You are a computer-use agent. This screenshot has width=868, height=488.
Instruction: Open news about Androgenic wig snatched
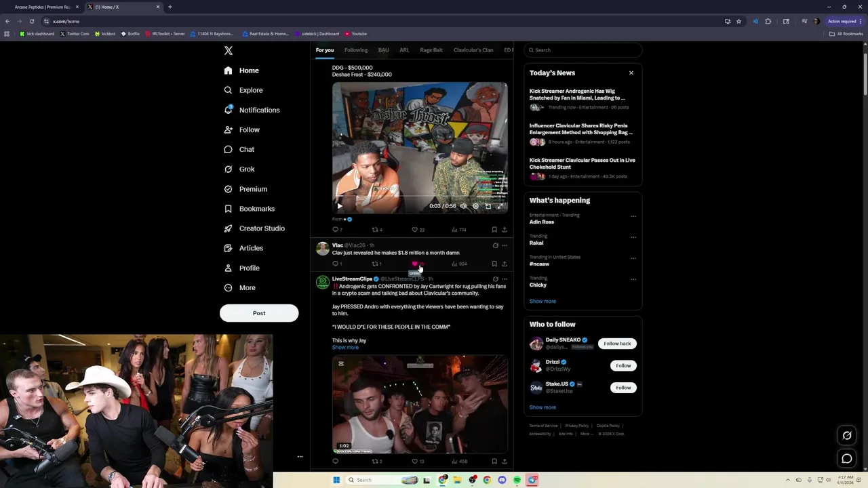[x=583, y=99]
